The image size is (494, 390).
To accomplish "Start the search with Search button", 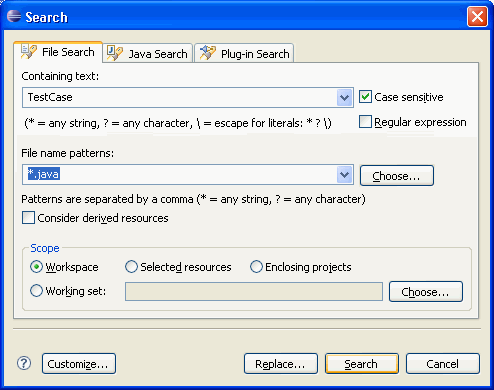I will click(362, 364).
